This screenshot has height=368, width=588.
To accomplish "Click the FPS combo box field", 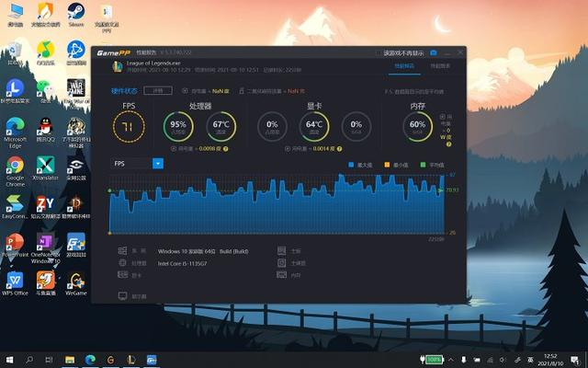I will [x=137, y=164].
